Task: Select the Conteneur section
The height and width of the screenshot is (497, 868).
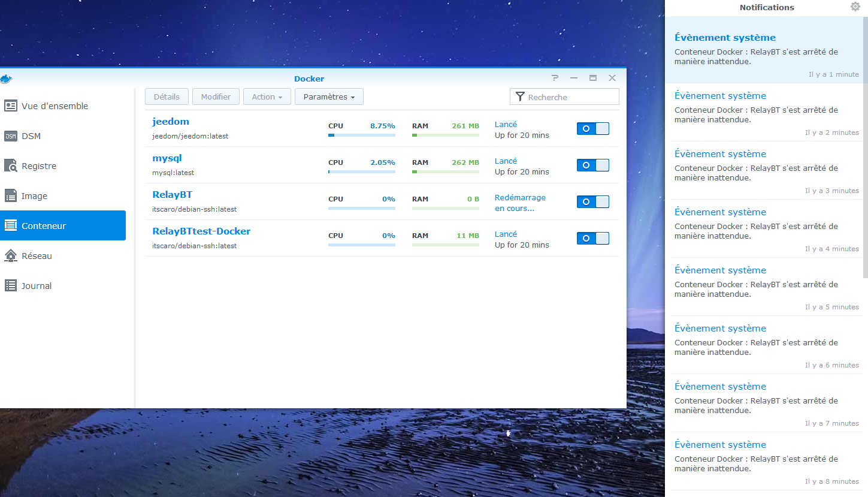Action: tap(63, 225)
